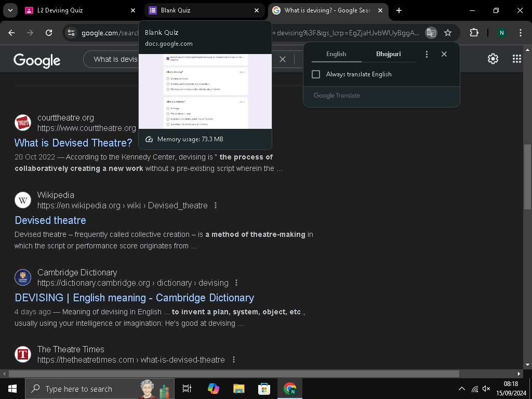Click the vertical scrollbar thumb
Viewport: 532px width, 399px height.
tap(527, 177)
